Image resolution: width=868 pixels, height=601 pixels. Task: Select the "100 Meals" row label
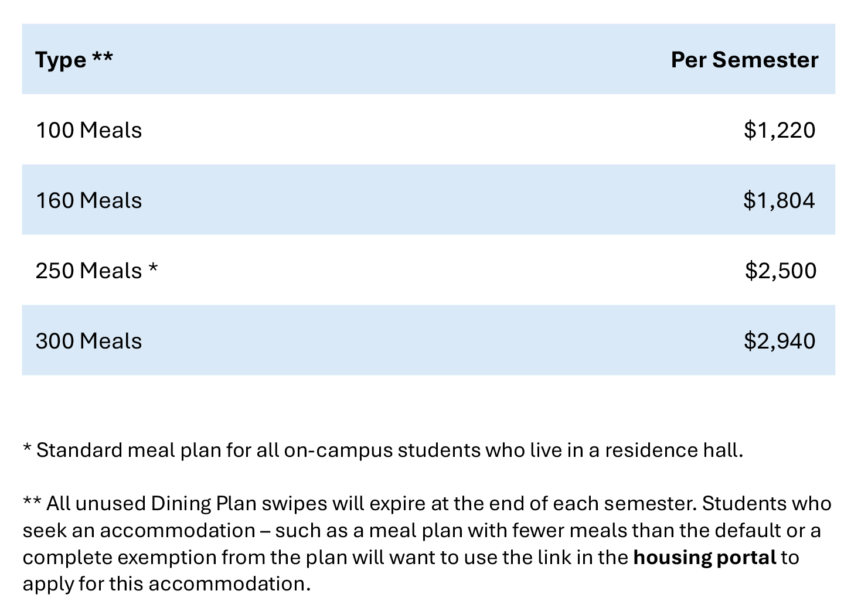[x=88, y=130]
